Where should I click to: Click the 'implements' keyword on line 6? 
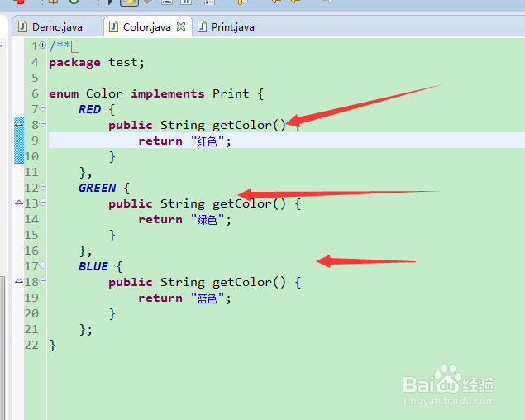(x=167, y=93)
